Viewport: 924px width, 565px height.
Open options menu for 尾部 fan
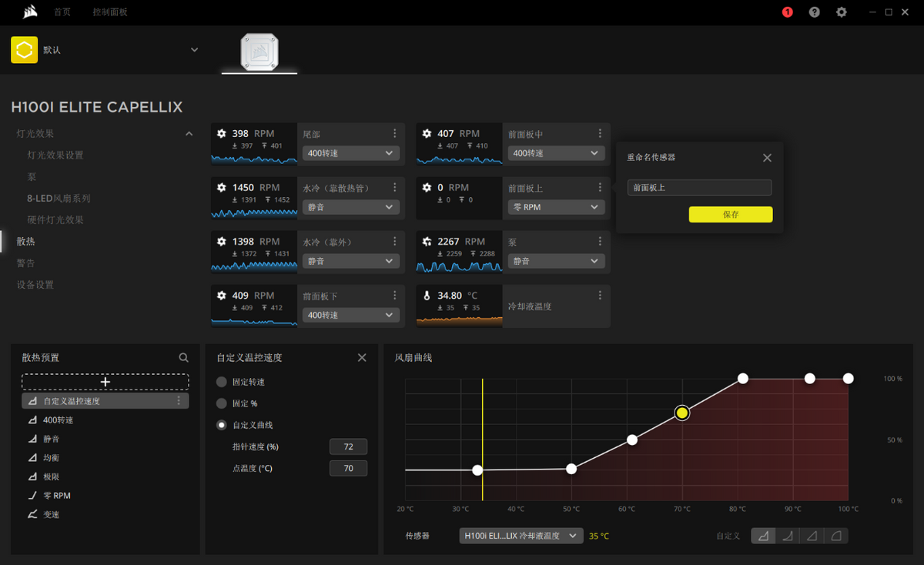[395, 134]
